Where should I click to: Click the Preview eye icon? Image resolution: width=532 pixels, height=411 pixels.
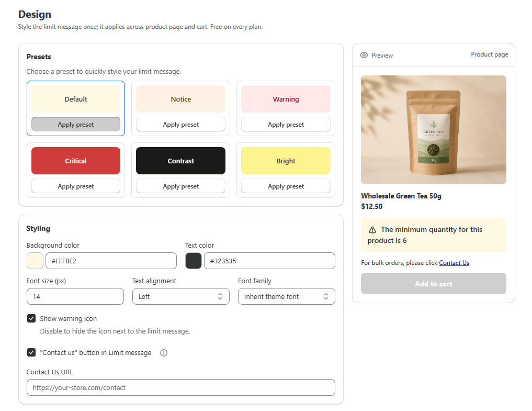click(364, 55)
